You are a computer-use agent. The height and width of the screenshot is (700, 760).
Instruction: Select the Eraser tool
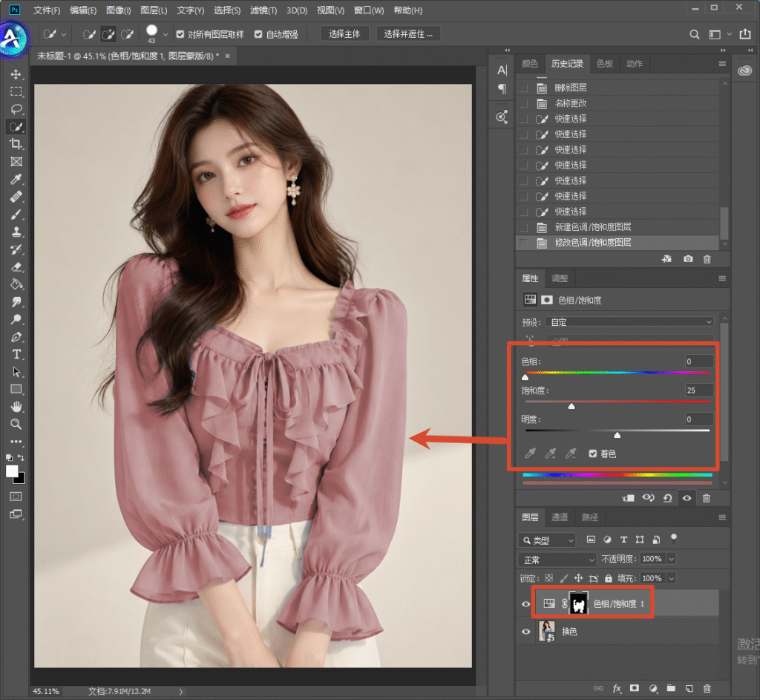pyautogui.click(x=16, y=266)
